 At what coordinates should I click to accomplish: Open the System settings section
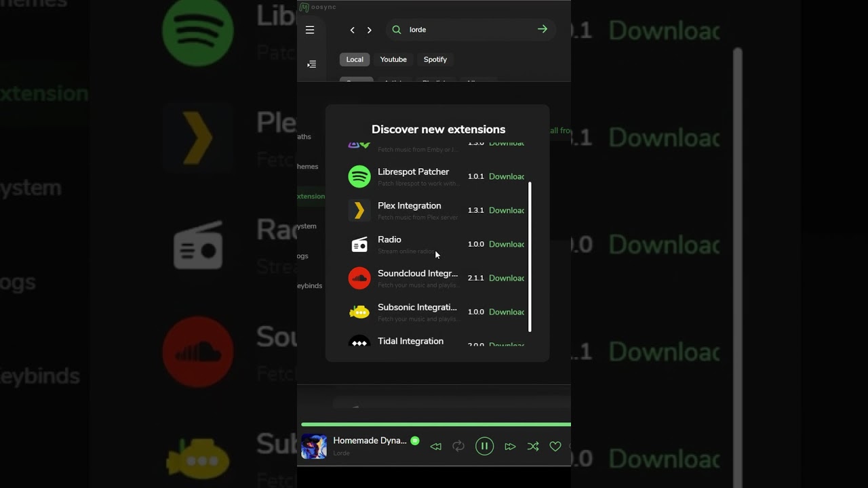tap(307, 226)
